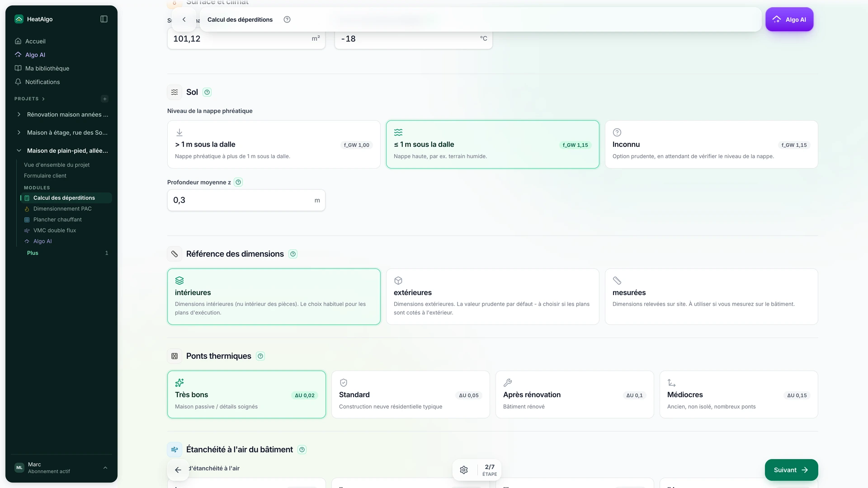The width and height of the screenshot is (868, 488).
Task: Go to Algo AI in sidebar navigation
Action: tap(35, 55)
